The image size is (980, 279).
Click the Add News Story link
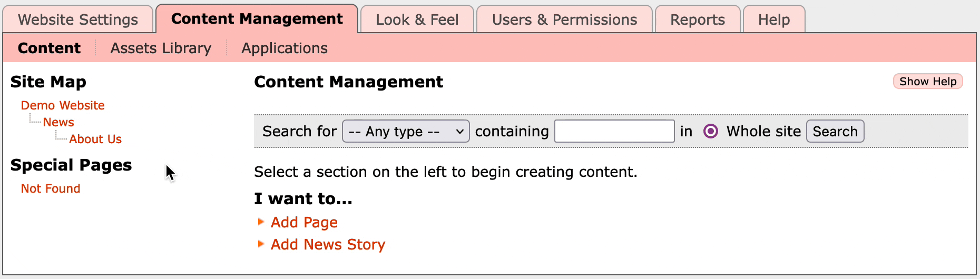(x=328, y=245)
